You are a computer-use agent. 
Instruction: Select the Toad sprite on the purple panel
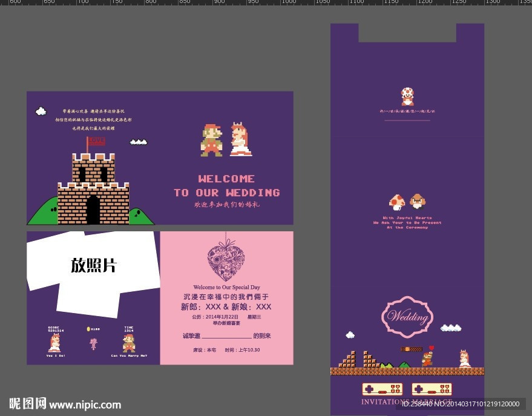[x=407, y=97]
